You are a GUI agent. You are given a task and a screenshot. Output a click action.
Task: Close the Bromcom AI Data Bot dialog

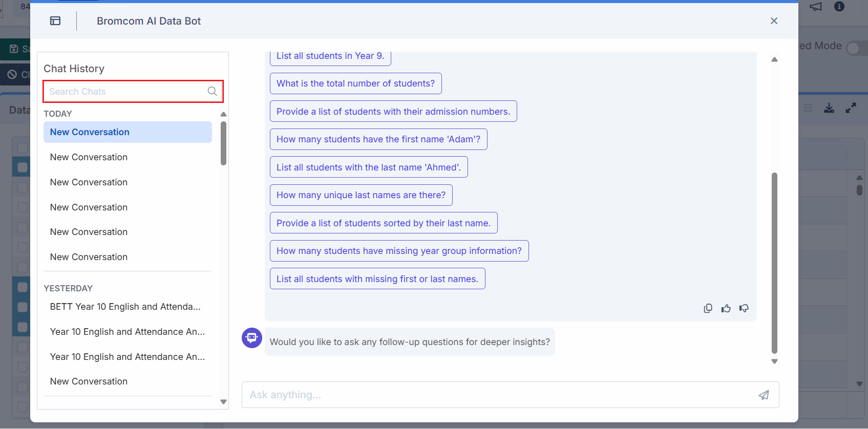(774, 21)
